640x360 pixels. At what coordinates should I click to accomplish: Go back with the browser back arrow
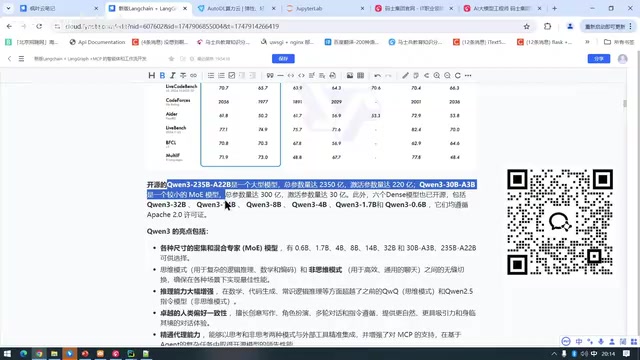point(9,26)
